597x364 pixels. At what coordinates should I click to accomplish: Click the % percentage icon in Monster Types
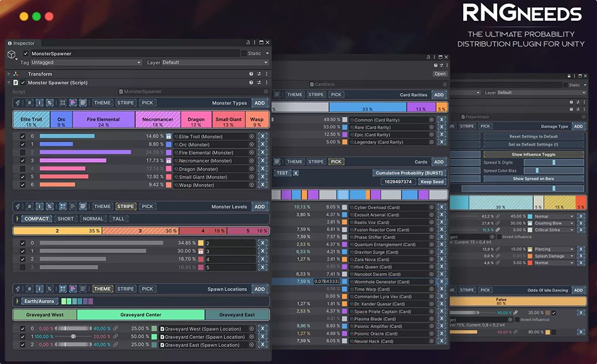click(x=49, y=103)
